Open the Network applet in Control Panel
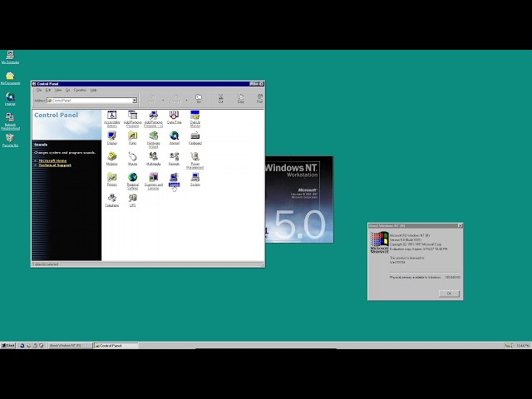Screen dimensions: 532x399 pyautogui.click(x=174, y=159)
